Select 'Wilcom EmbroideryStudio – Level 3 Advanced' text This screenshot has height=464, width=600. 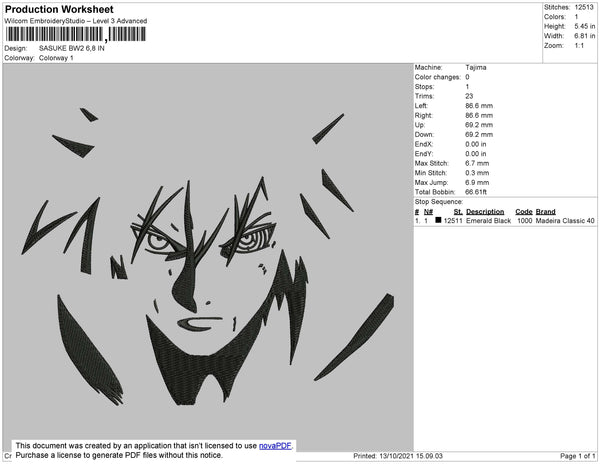(76, 21)
